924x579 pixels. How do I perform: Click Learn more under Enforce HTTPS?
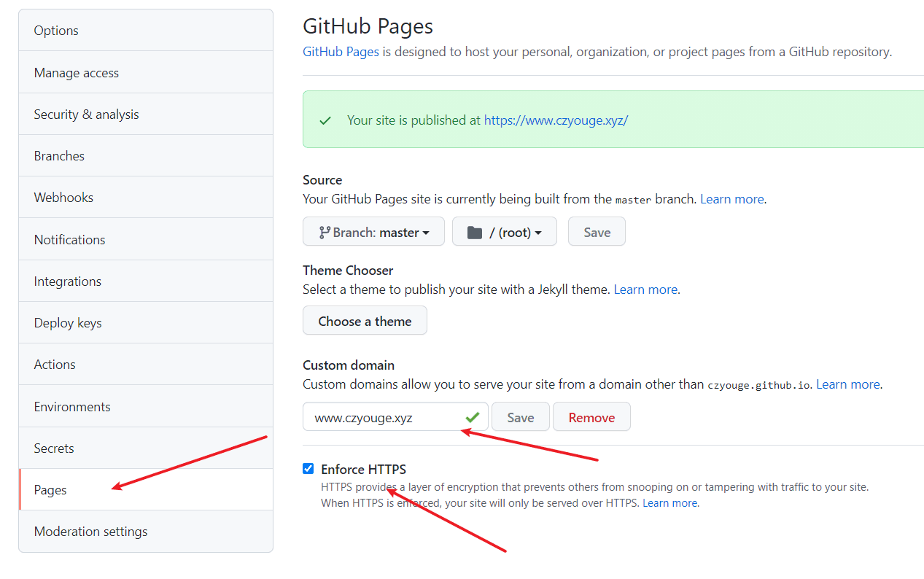pyautogui.click(x=670, y=503)
